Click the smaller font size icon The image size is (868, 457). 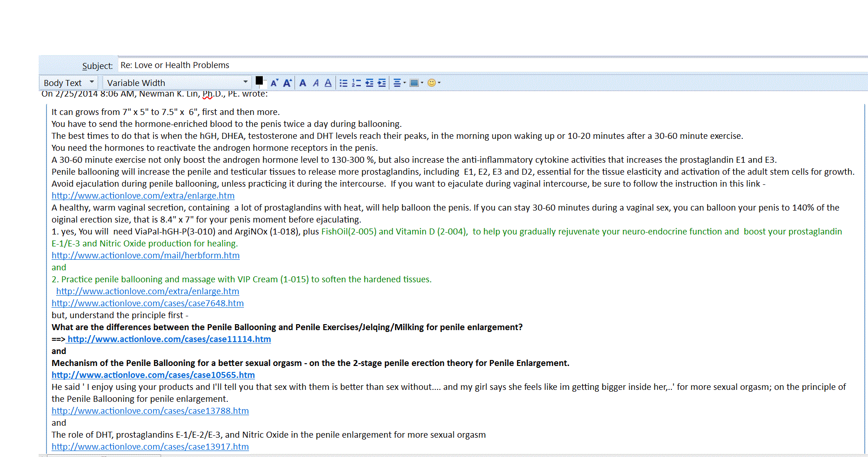(x=274, y=83)
